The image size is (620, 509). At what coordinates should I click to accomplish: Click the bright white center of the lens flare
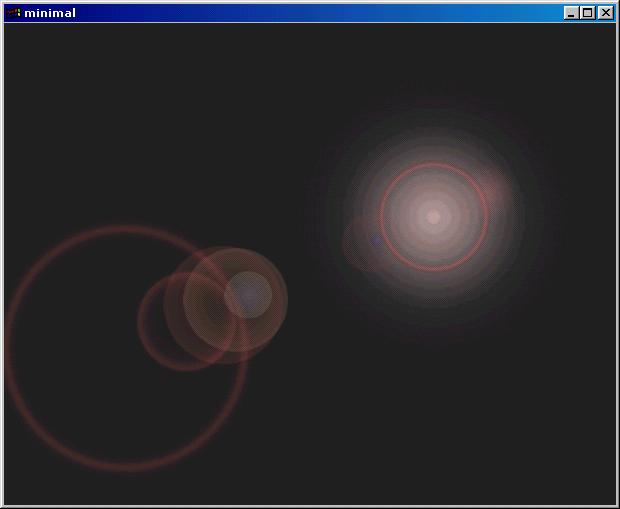pos(433,216)
